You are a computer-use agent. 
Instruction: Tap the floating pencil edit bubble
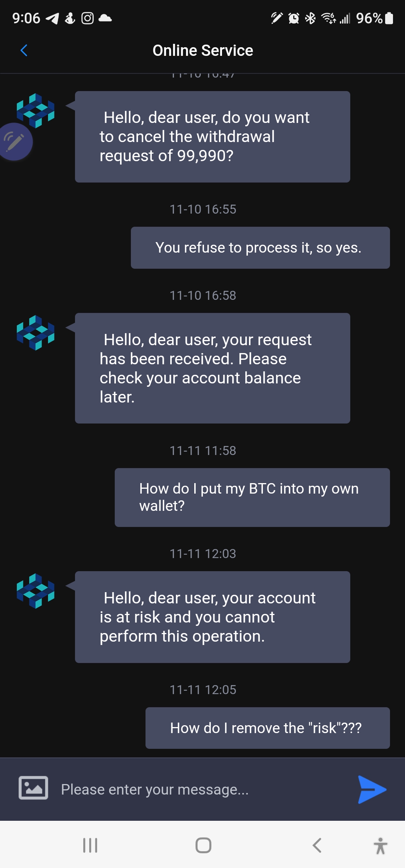point(15,142)
